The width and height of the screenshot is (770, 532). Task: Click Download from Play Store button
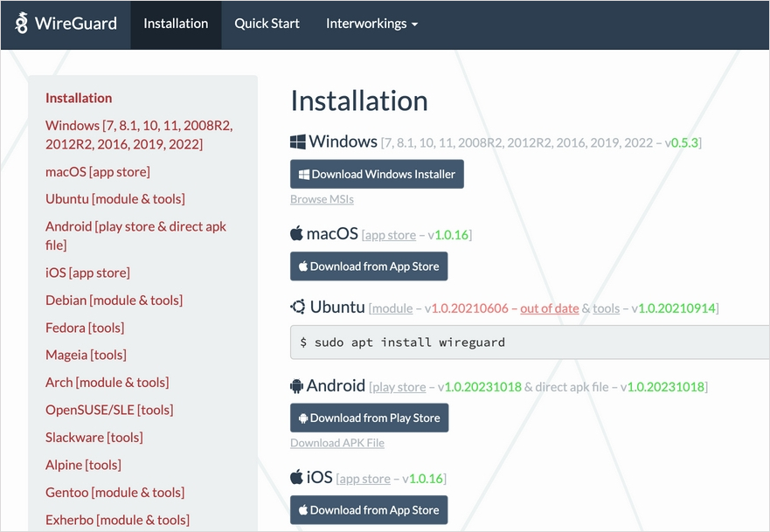tap(370, 418)
